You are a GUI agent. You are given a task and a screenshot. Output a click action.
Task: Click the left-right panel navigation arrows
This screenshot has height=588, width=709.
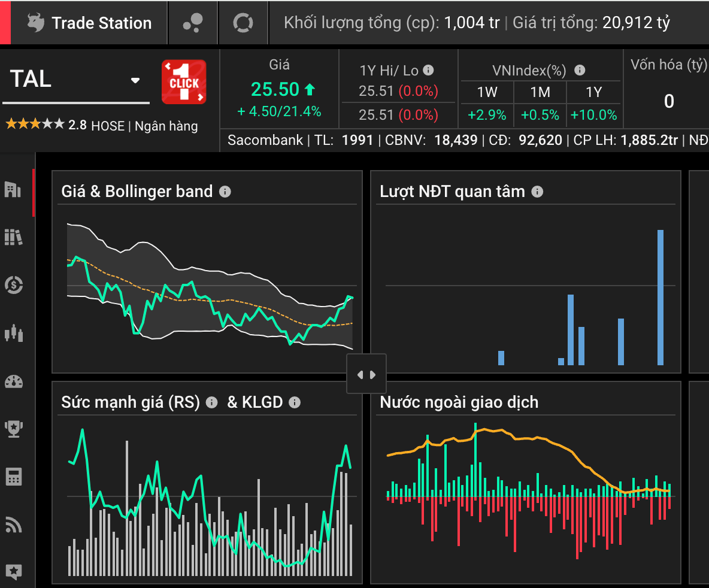pyautogui.click(x=366, y=374)
